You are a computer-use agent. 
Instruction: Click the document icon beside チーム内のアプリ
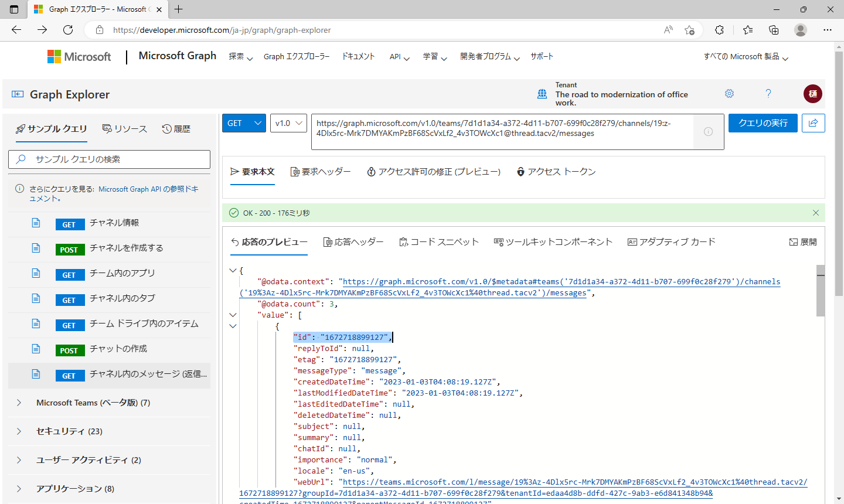[36, 274]
